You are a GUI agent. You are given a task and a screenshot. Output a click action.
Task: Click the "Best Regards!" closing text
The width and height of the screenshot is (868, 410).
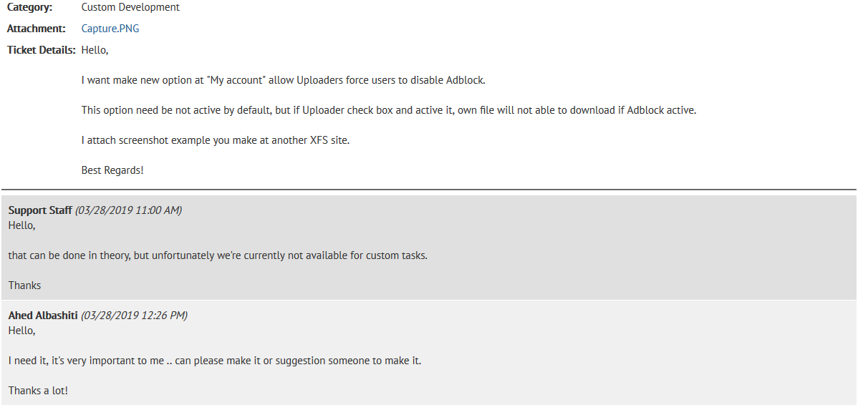(112, 171)
